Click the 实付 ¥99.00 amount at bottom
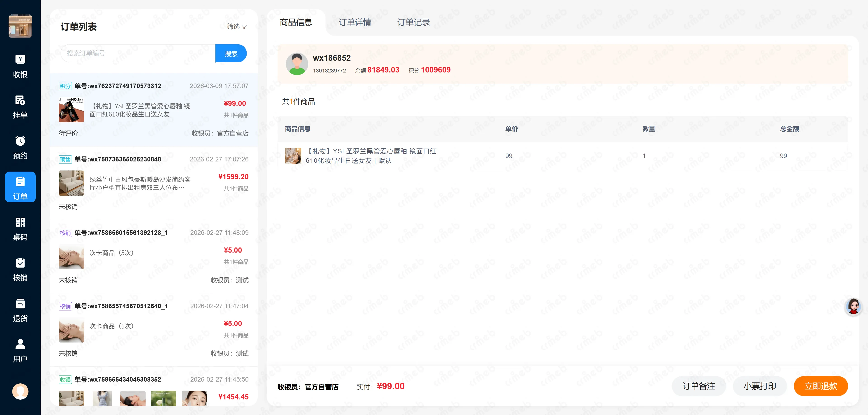 pos(391,386)
